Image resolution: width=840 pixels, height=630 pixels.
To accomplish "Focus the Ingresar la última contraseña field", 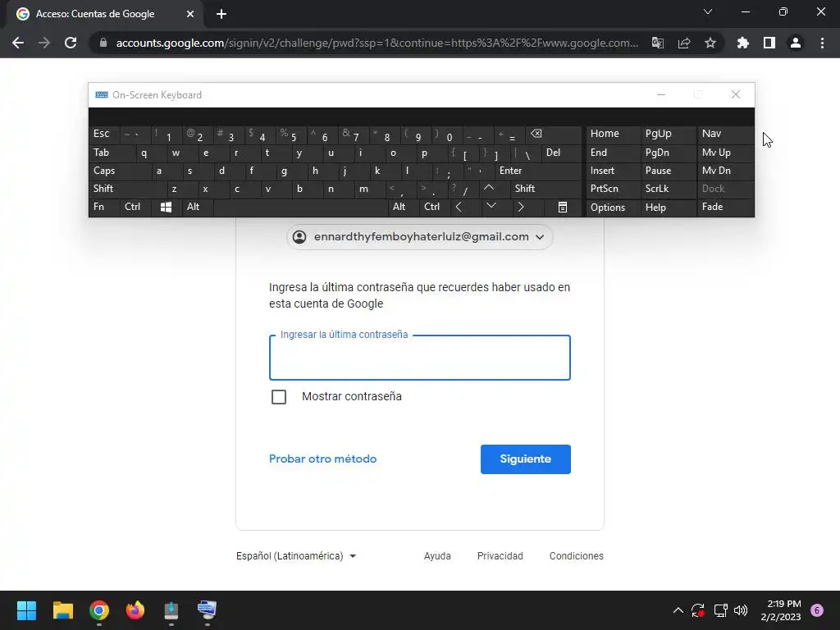I will tap(419, 358).
